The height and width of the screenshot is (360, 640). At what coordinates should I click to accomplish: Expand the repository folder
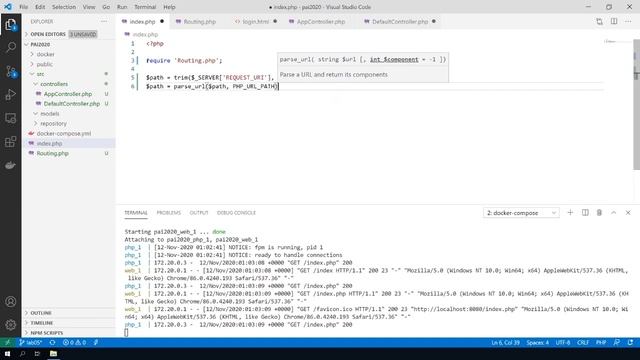coord(53,123)
